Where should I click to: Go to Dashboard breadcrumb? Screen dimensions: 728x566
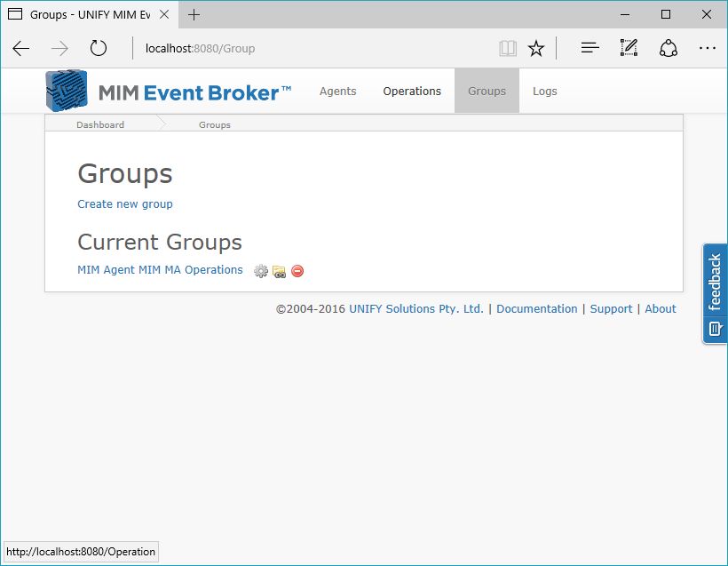(100, 124)
